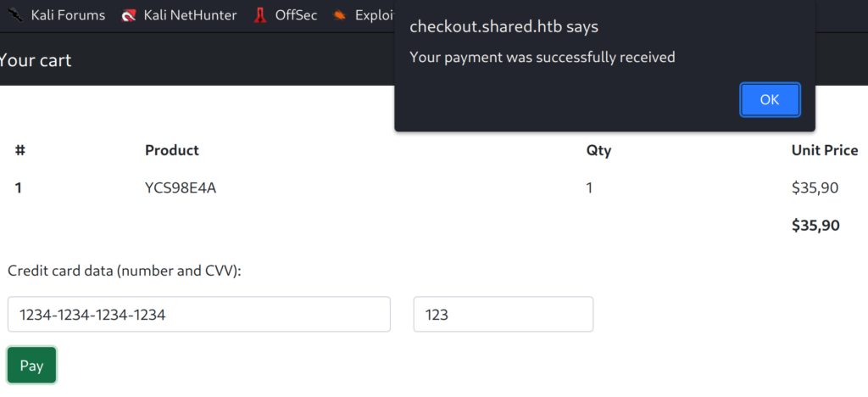Click the OffSec bookmark icon
Image resolution: width=868 pixels, height=397 pixels.
260,15
